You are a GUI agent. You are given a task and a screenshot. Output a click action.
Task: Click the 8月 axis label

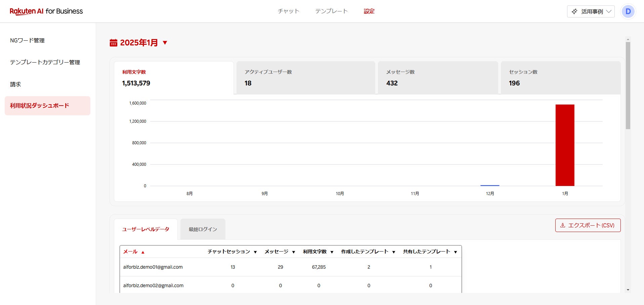click(x=189, y=193)
